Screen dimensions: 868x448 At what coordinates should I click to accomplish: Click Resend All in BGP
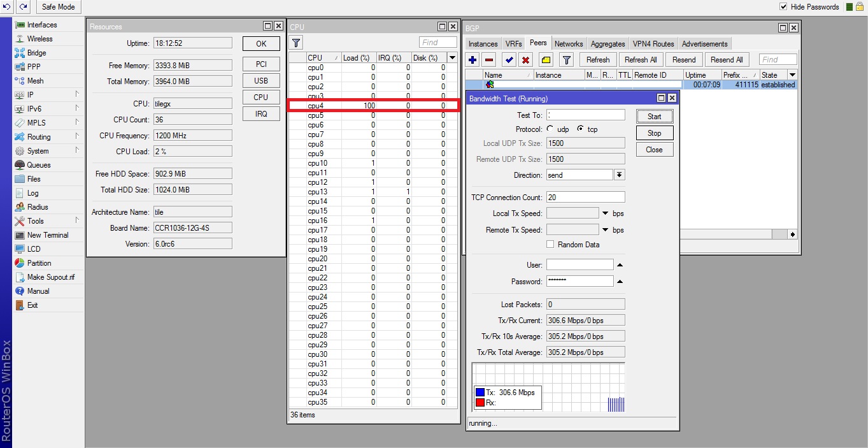coord(727,60)
